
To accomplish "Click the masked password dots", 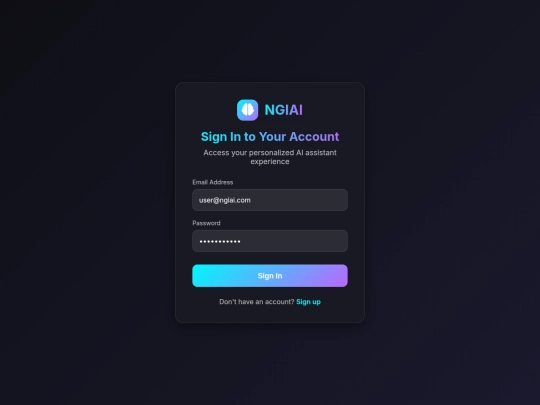I will click(x=220, y=241).
